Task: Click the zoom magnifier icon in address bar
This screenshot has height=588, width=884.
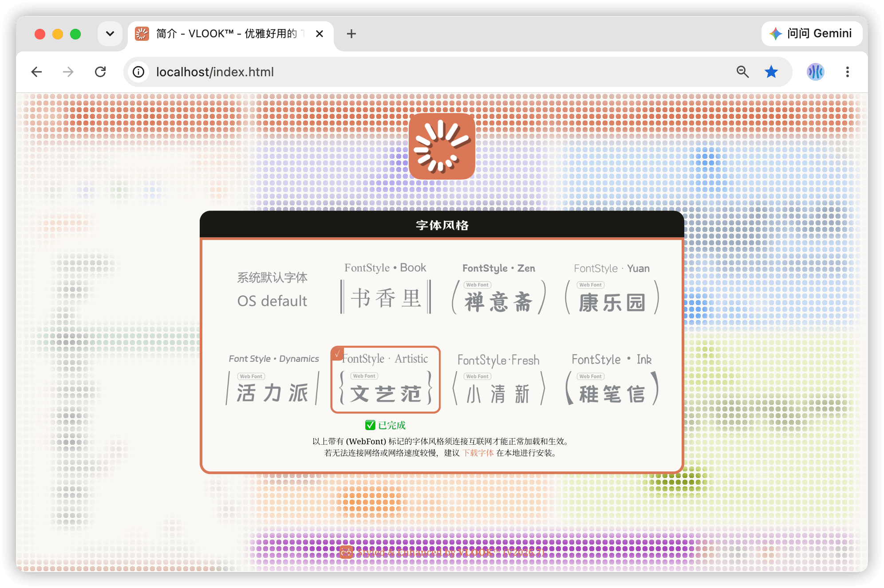Action: pos(742,72)
